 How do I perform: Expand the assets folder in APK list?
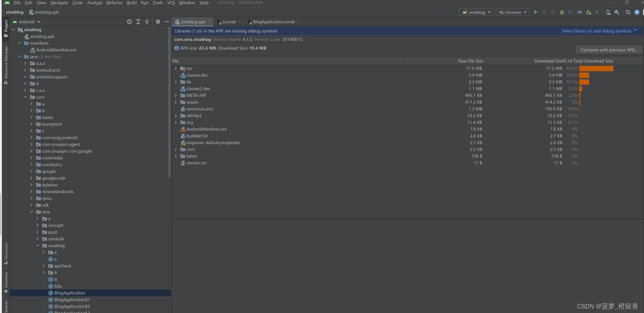(x=176, y=102)
